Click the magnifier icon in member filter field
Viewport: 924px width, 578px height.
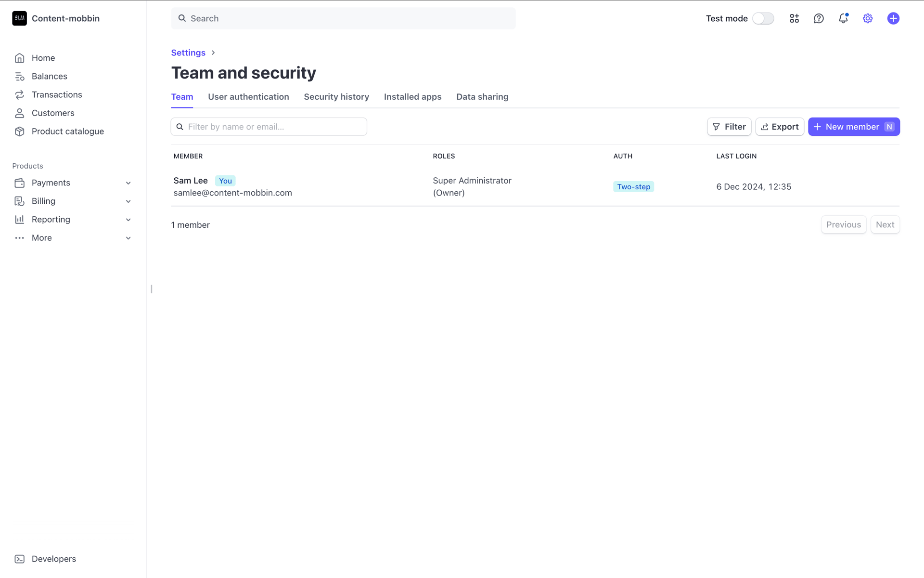point(180,127)
